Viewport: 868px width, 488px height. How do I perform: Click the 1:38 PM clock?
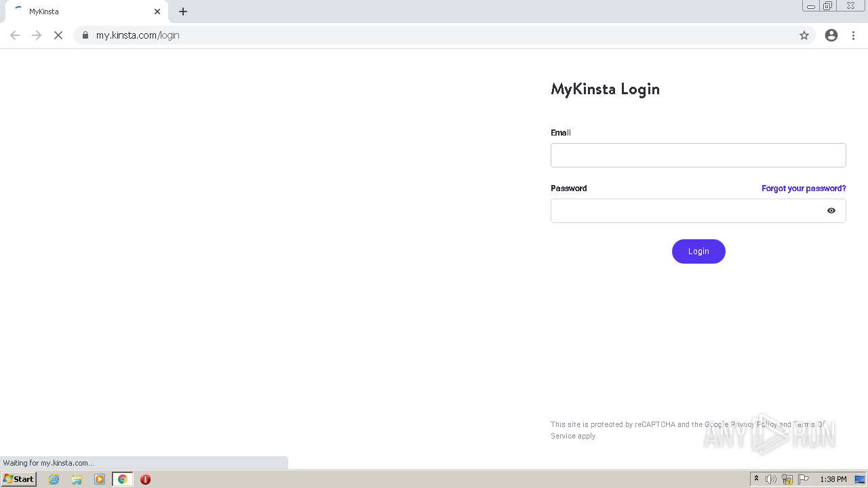[x=833, y=479]
